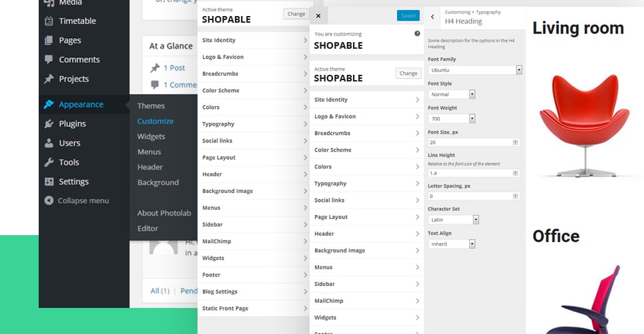Viewport: 644px width, 334px height.
Task: Expand Color Scheme in front customizer panel
Action: (x=366, y=150)
